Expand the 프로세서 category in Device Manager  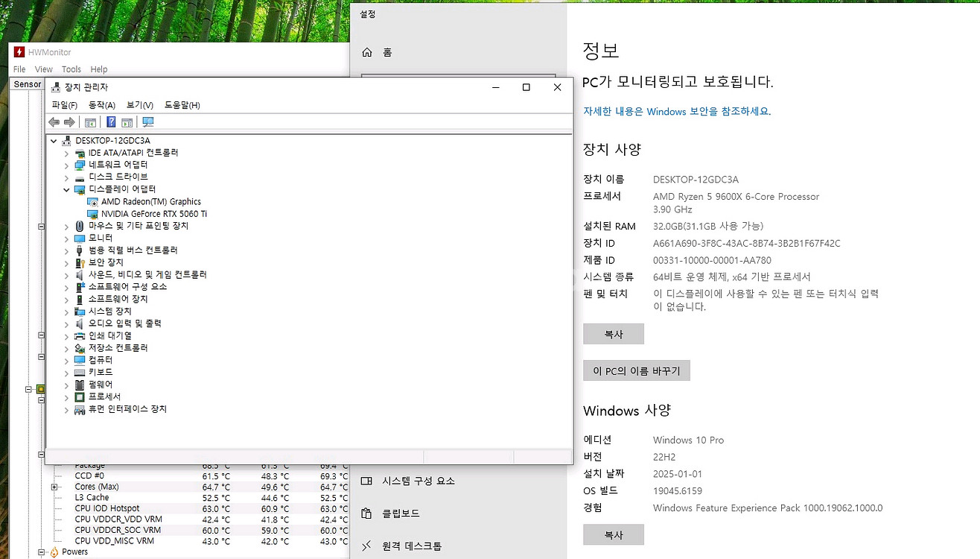tap(66, 396)
